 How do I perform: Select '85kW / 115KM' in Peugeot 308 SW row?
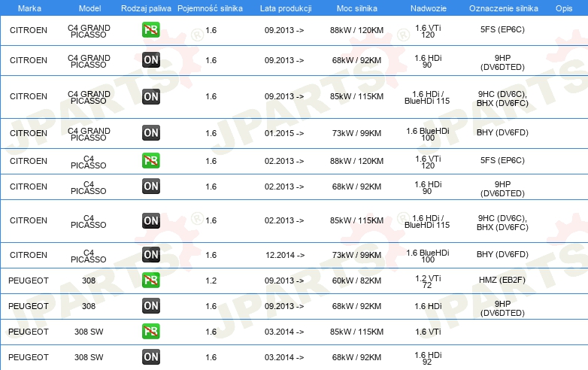coord(356,332)
